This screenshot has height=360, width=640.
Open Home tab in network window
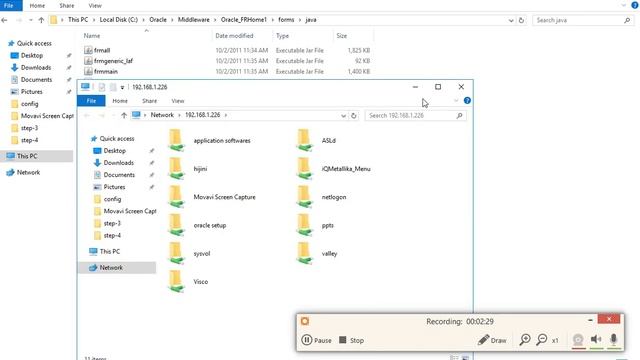pyautogui.click(x=120, y=101)
